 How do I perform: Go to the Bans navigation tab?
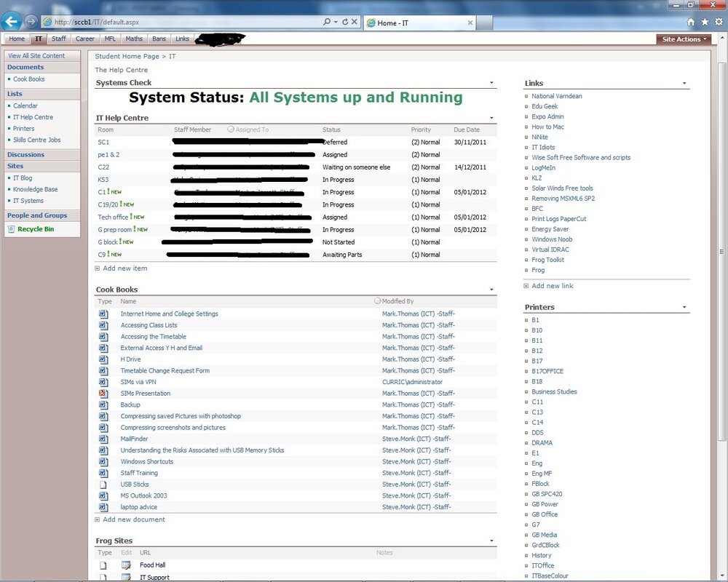coord(159,39)
